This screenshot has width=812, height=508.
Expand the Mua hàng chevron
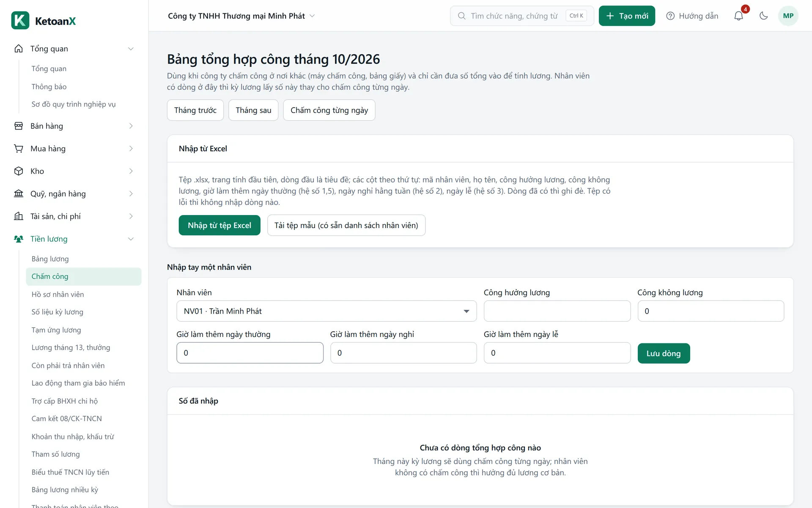click(x=131, y=149)
